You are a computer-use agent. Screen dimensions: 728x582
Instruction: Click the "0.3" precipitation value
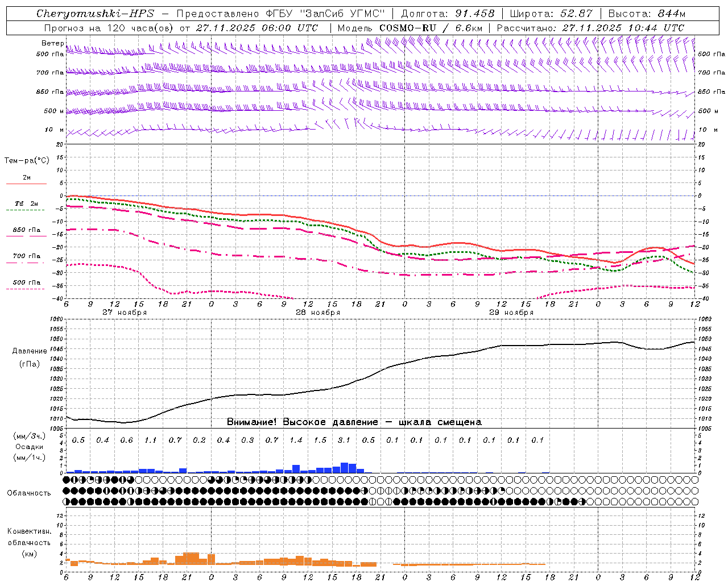click(x=247, y=440)
